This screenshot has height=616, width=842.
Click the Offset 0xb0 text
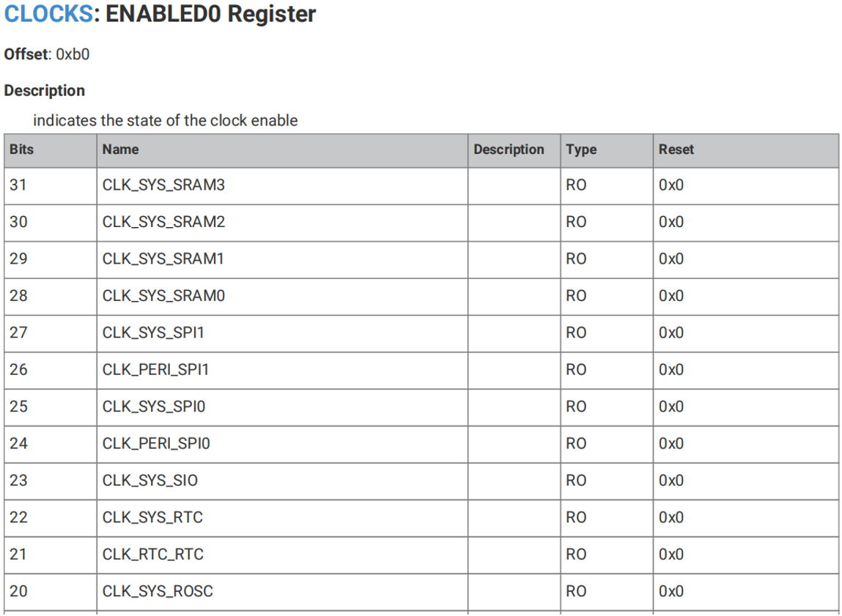(x=47, y=55)
